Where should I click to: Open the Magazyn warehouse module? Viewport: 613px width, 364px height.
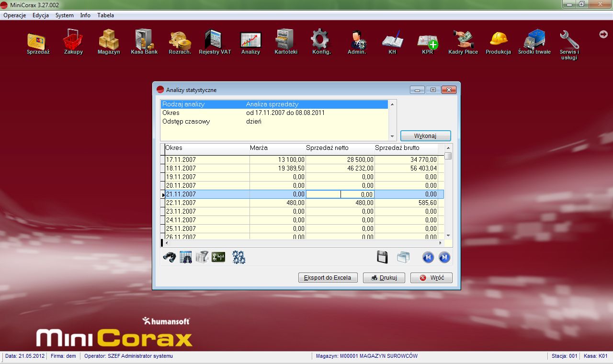[x=109, y=43]
